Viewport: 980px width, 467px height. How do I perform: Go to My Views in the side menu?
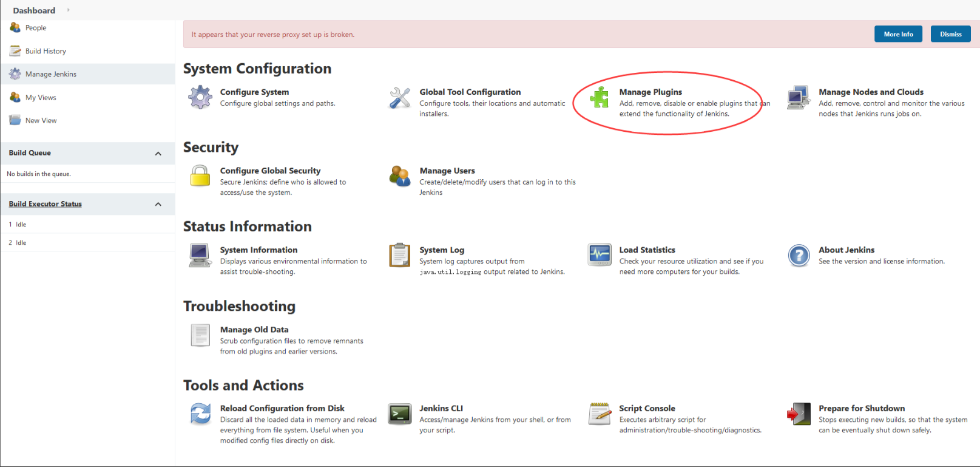pyautogui.click(x=41, y=97)
